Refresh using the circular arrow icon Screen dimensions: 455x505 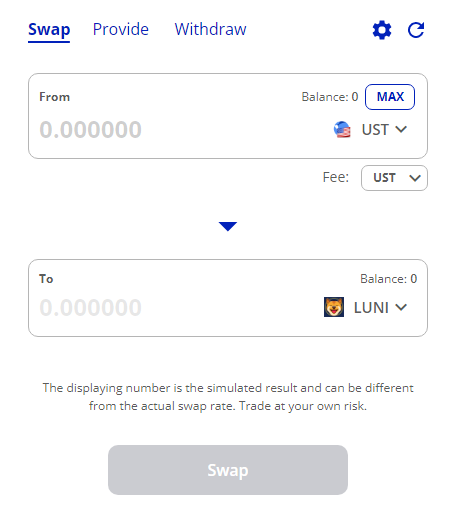click(416, 30)
